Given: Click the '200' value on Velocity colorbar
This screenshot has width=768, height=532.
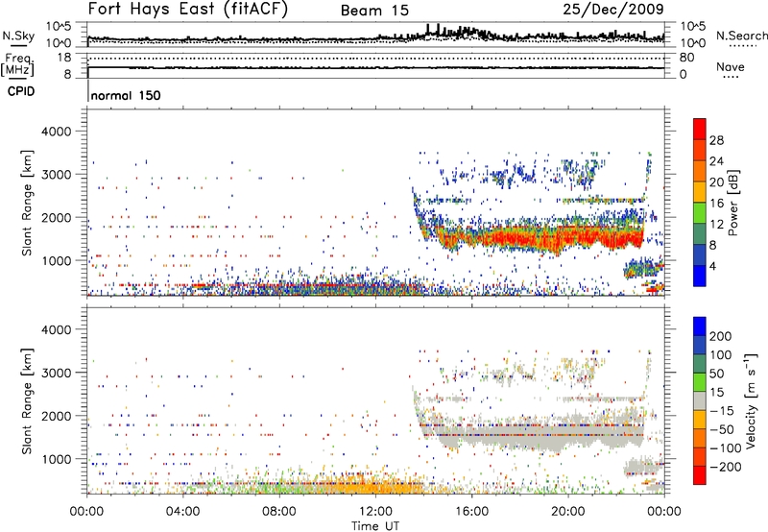Looking at the screenshot, I should click(x=720, y=336).
